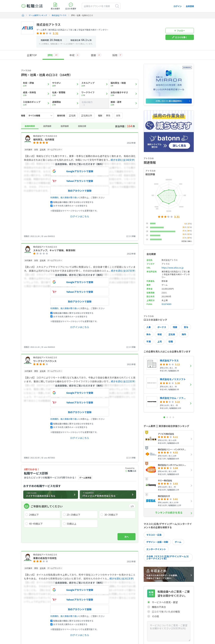Click the 転職会議 feedback badge icon
The width and height of the screenshot is (215, 644).
pyautogui.click(x=151, y=593)
